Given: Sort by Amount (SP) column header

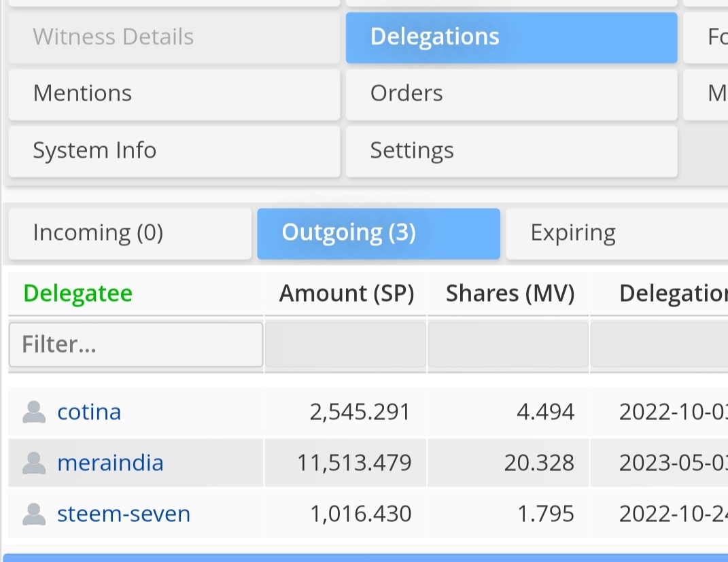Looking at the screenshot, I should click(x=346, y=294).
